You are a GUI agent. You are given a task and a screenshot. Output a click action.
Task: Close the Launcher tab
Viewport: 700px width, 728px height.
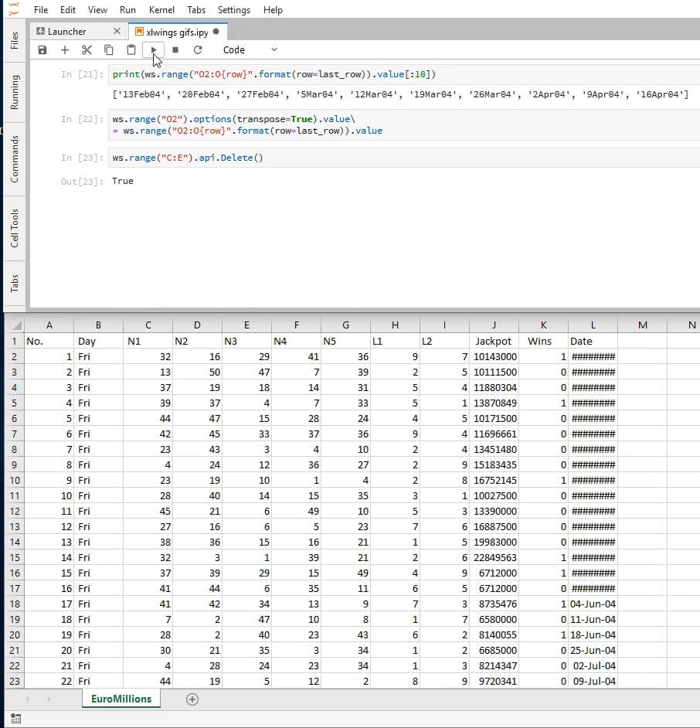(x=117, y=32)
